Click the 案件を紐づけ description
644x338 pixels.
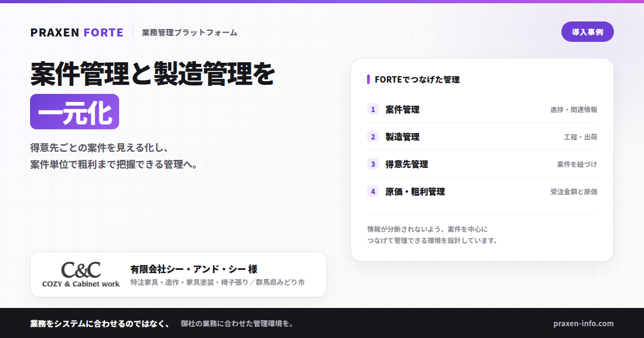coord(577,164)
